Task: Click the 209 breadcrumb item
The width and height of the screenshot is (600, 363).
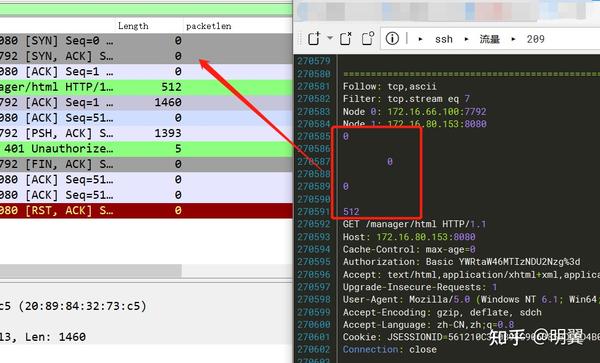Action: [535, 39]
